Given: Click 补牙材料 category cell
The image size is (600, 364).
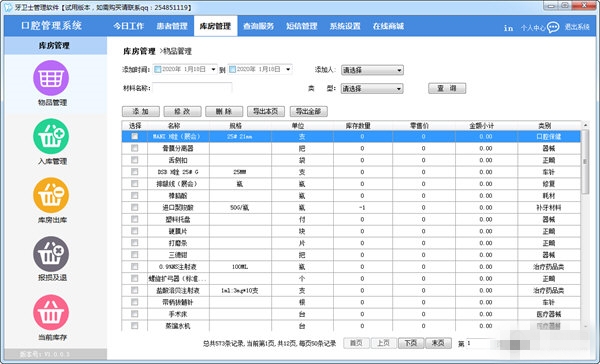Looking at the screenshot, I should [x=549, y=207].
